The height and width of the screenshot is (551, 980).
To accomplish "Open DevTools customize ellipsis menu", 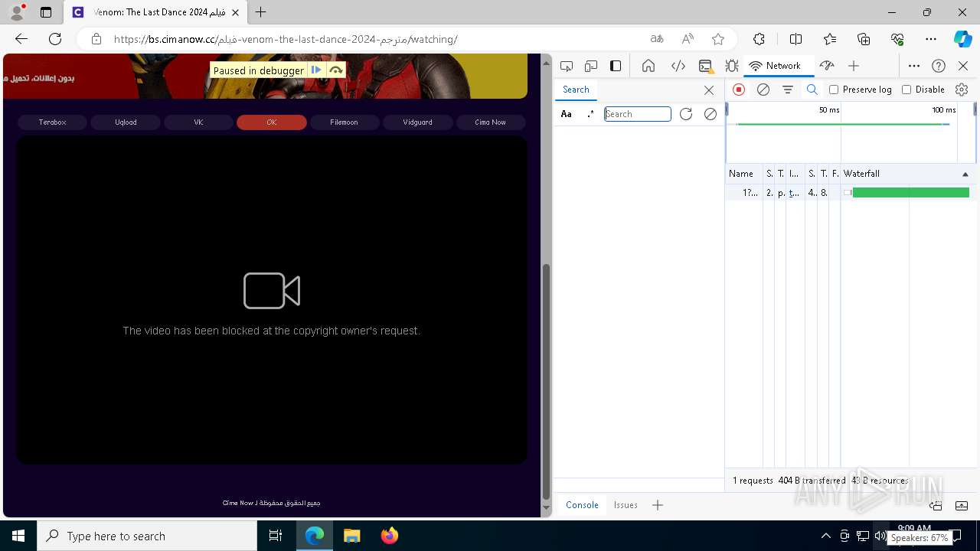I will pyautogui.click(x=913, y=66).
